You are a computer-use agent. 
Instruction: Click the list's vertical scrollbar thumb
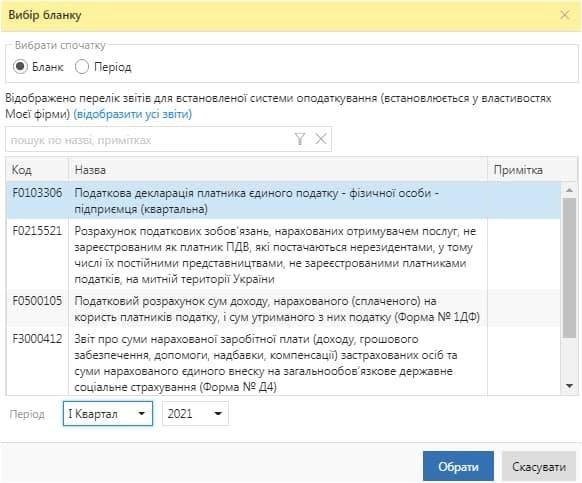click(569, 268)
